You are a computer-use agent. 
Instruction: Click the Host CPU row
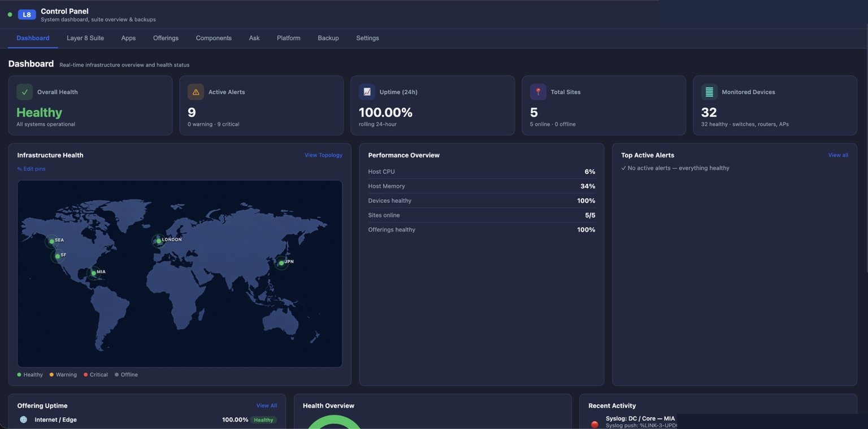(481, 172)
